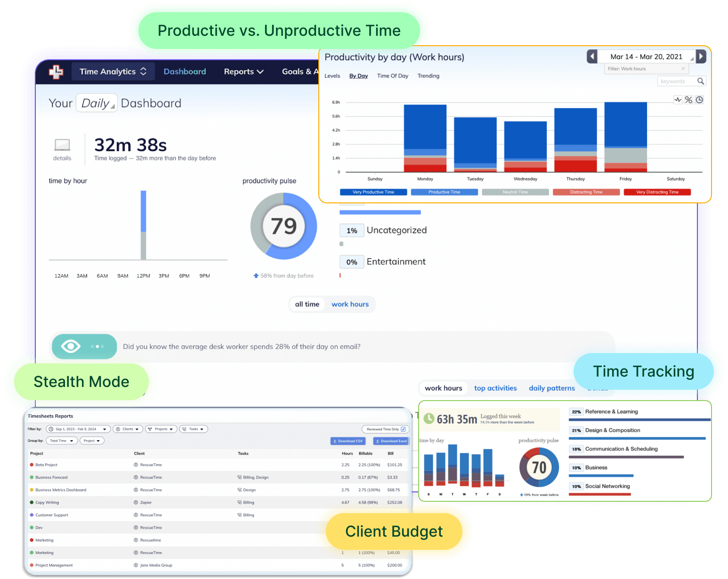The width and height of the screenshot is (728, 579).
Task: Open Social Networking category
Action: pyautogui.click(x=607, y=486)
